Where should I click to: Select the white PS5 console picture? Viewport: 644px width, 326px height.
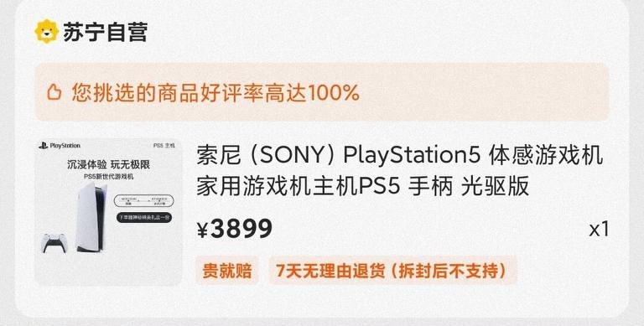91,217
